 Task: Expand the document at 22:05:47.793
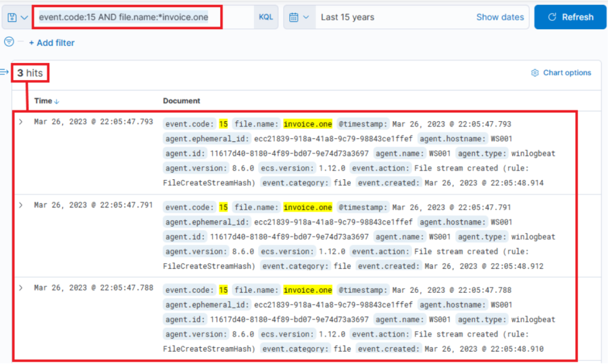[21, 122]
